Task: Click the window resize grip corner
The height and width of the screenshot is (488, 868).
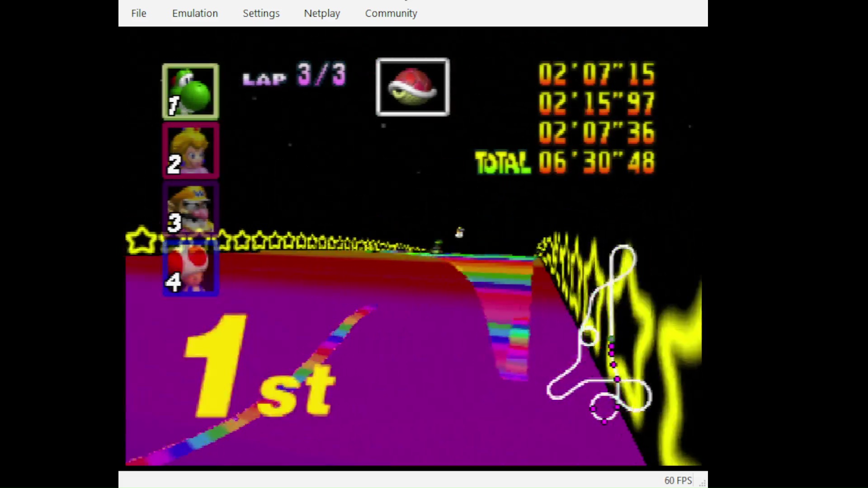Action: coord(703,483)
